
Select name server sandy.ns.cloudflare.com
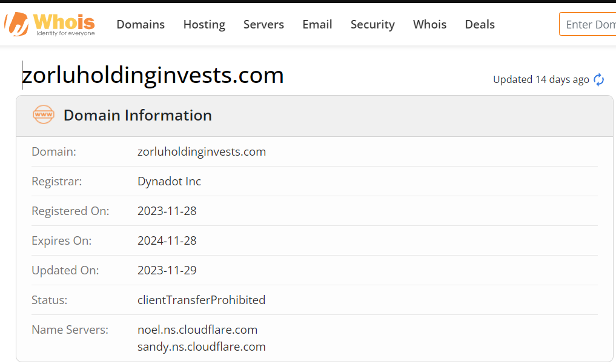click(202, 346)
